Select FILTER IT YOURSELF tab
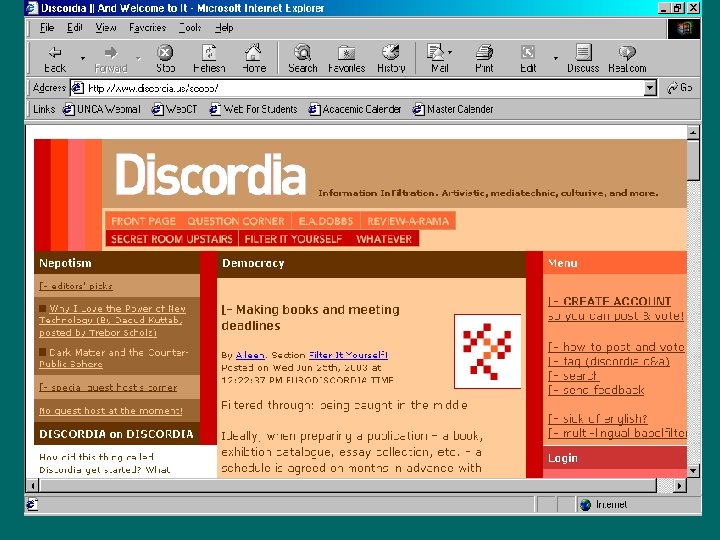Viewport: 720px width, 540px height. [293, 239]
